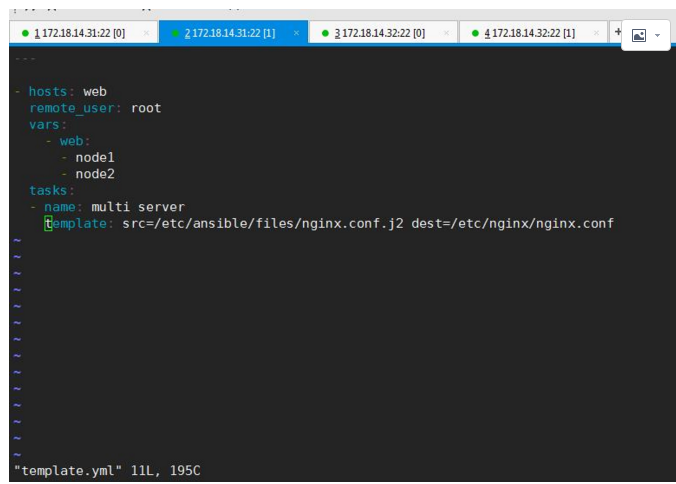Click the '---' YAML document start line
The height and width of the screenshot is (484, 676).
point(25,59)
